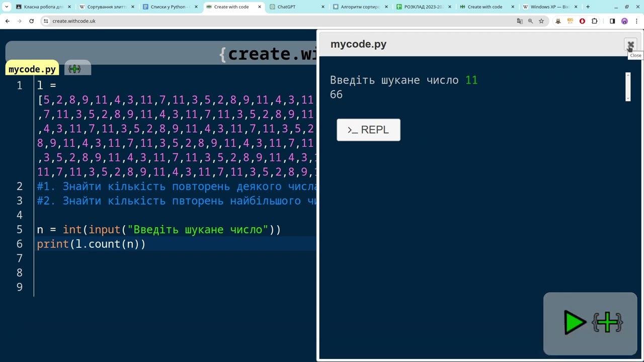This screenshot has width=644, height=362.
Task: Click the create.withcode logo next to the play button
Action: coord(608,322)
